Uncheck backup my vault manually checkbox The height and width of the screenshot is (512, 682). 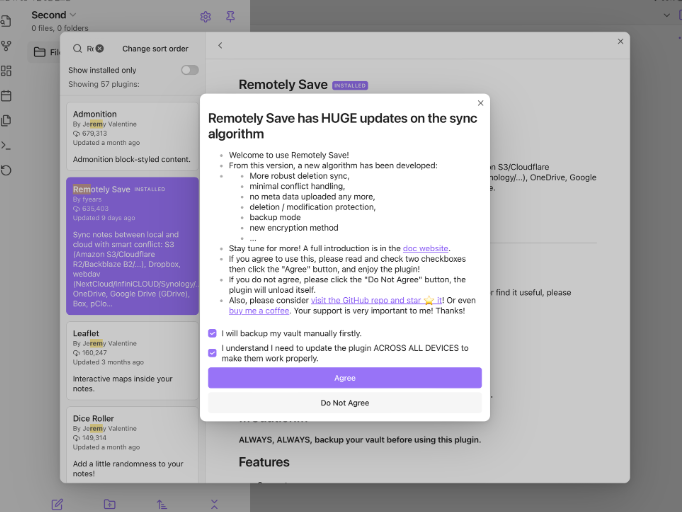pos(212,333)
